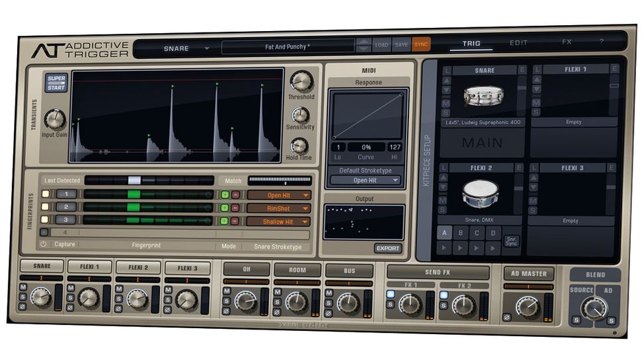The image size is (644, 362).
Task: Switch to the EDIT tab
Action: pos(519,42)
